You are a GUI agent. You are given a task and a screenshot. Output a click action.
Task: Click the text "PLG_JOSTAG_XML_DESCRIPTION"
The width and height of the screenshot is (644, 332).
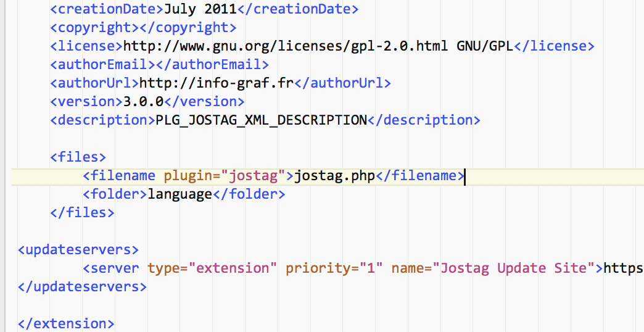pos(261,120)
